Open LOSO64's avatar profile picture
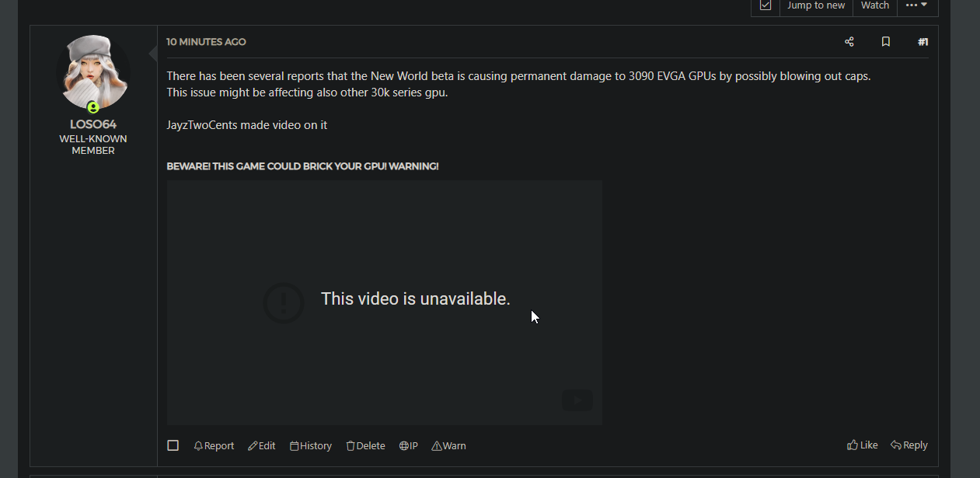 (93, 73)
